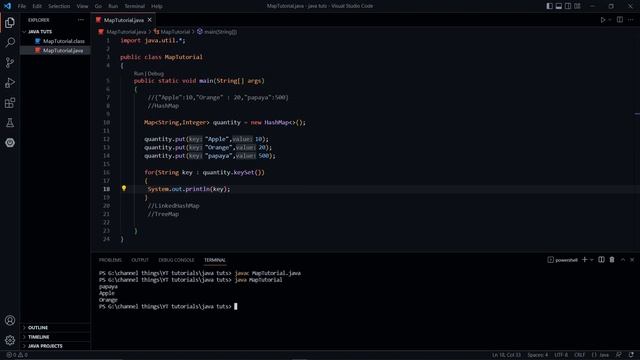Split the editor right
Screen dimensions: 640x360
620,20
